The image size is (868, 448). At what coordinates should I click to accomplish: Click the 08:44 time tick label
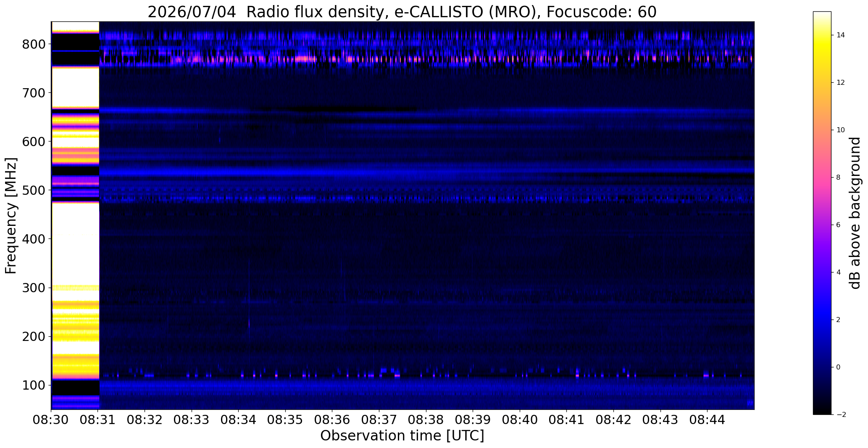point(707,419)
